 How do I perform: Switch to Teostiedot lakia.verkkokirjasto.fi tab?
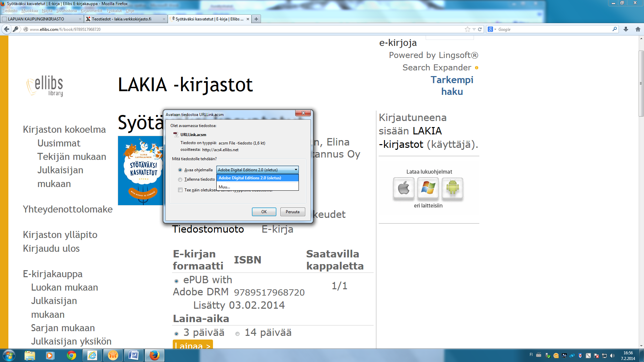[126, 19]
